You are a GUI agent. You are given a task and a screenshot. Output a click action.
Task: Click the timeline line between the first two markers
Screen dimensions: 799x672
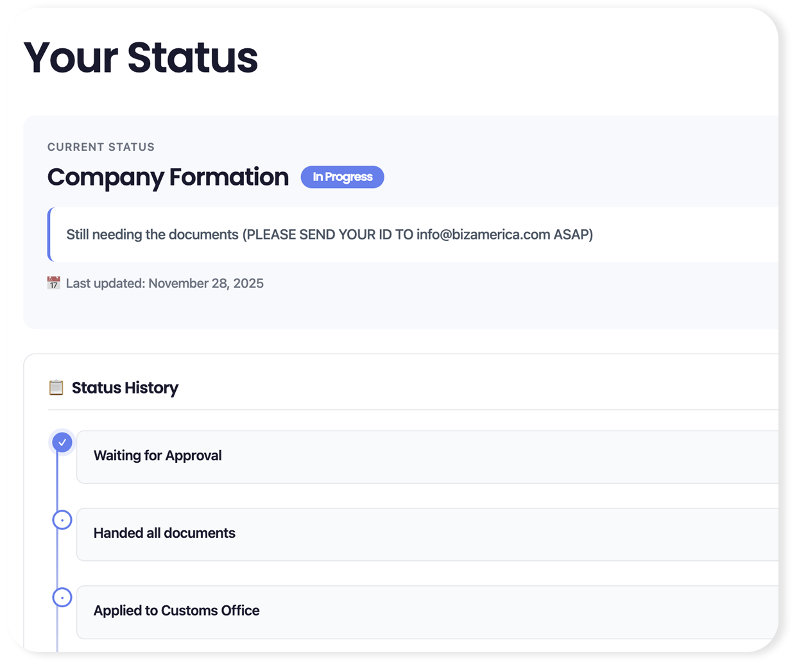(57, 481)
